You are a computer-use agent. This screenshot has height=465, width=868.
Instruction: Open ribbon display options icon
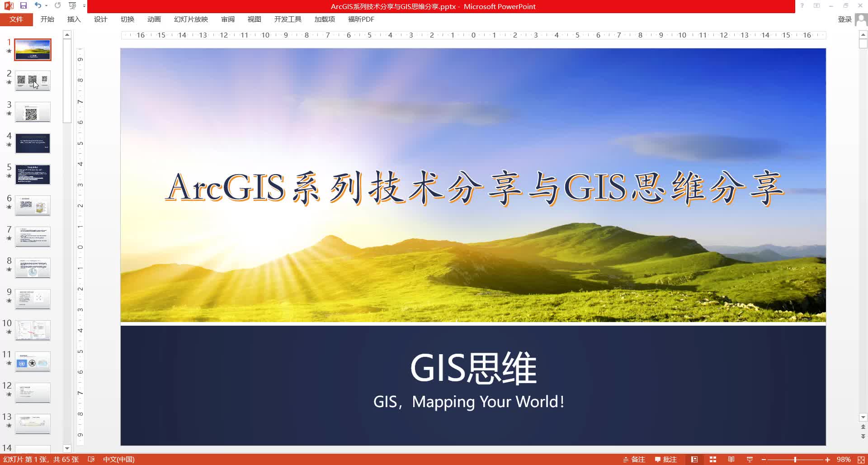(x=816, y=6)
